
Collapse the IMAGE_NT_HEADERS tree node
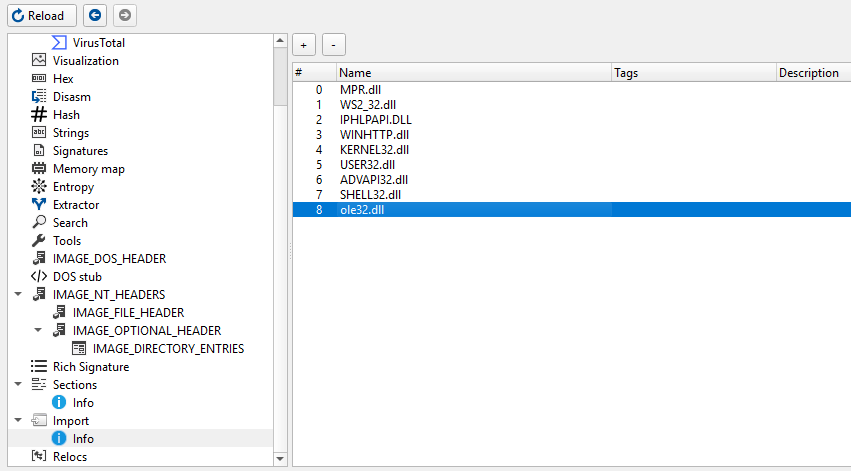point(18,295)
